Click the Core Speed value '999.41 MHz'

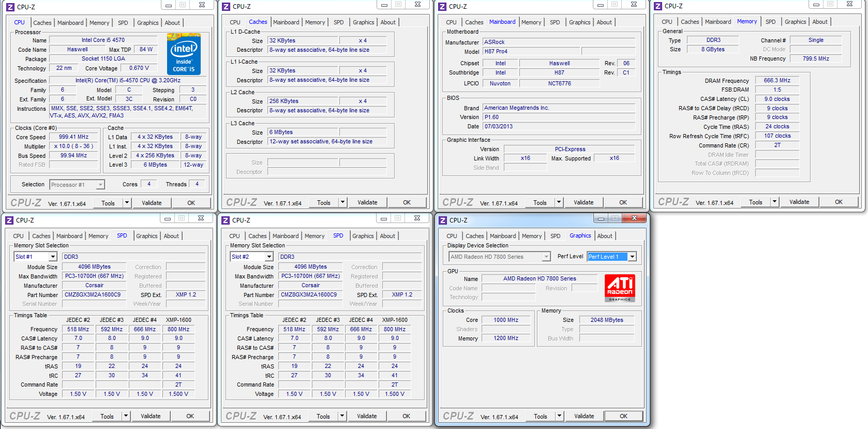(x=74, y=137)
